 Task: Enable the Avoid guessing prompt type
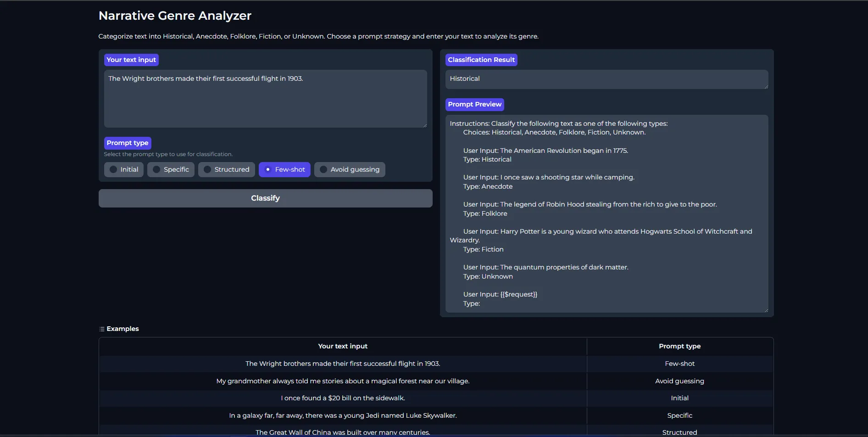tap(324, 169)
